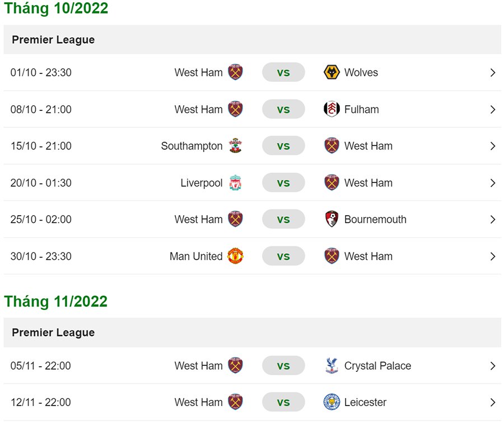
Task: Select the Bournemouth cherries badge
Action: (332, 219)
